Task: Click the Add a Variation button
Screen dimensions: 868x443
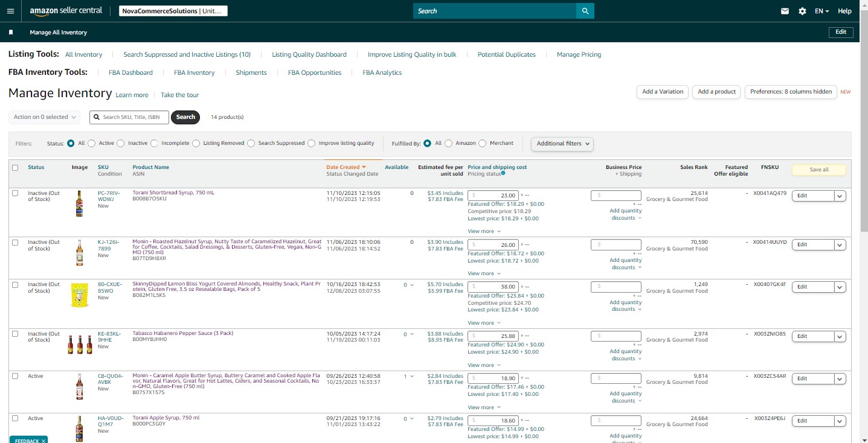Action: coord(663,92)
